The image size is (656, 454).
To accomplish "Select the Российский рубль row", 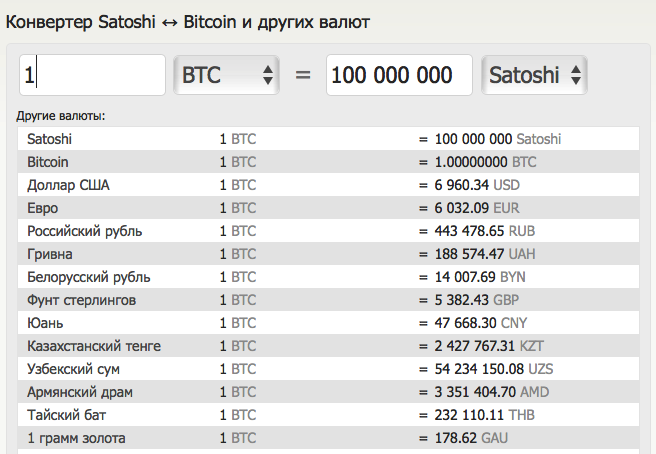I will (x=328, y=231).
